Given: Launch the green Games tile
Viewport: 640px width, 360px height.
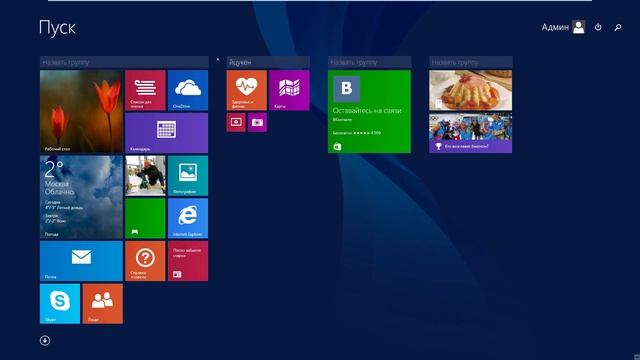Looking at the screenshot, I should 145,218.
